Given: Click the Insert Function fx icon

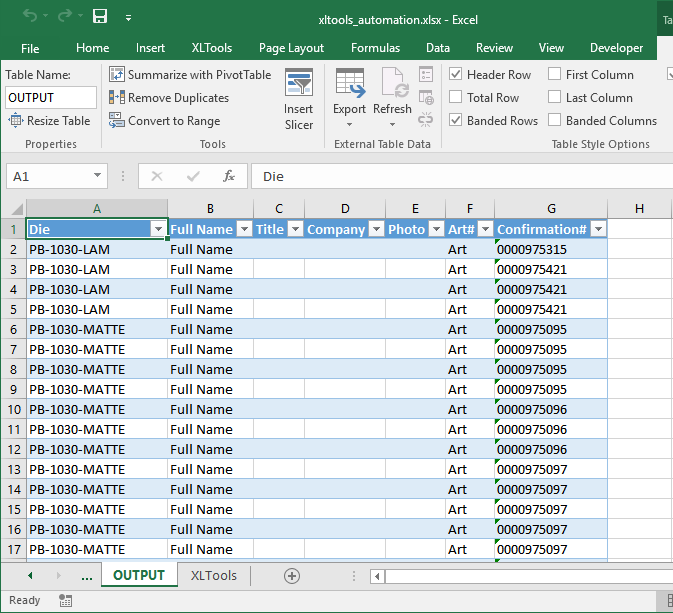Looking at the screenshot, I should [229, 176].
